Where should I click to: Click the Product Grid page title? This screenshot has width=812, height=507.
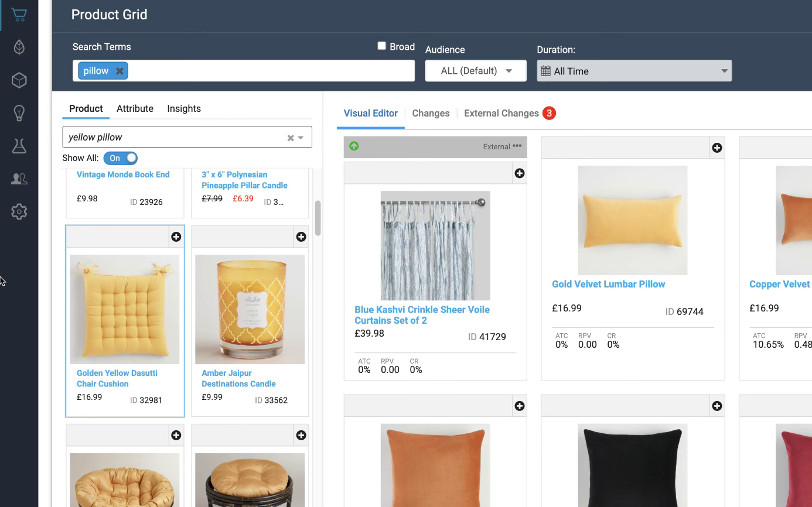(x=110, y=15)
